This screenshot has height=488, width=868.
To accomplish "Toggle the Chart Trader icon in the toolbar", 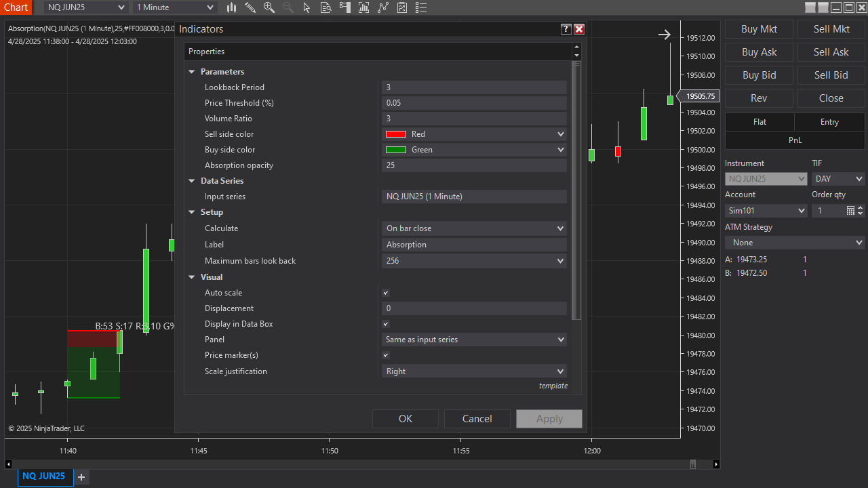I will [345, 7].
